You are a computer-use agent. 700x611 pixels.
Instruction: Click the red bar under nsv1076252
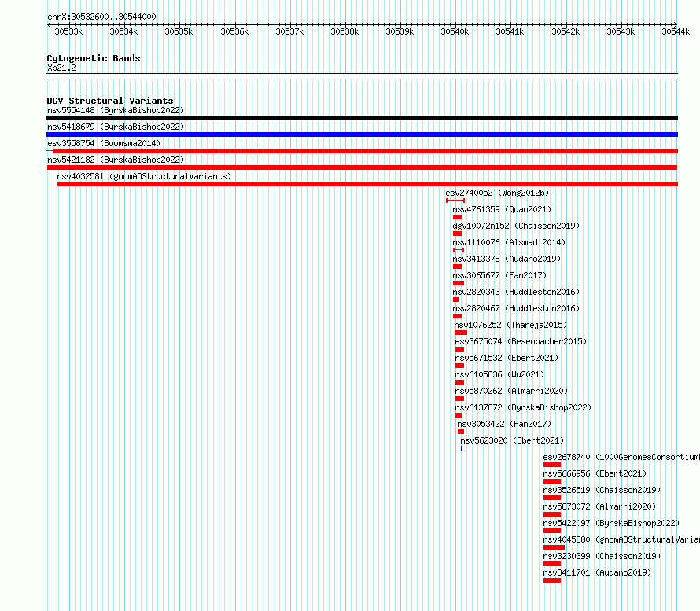coord(461,333)
